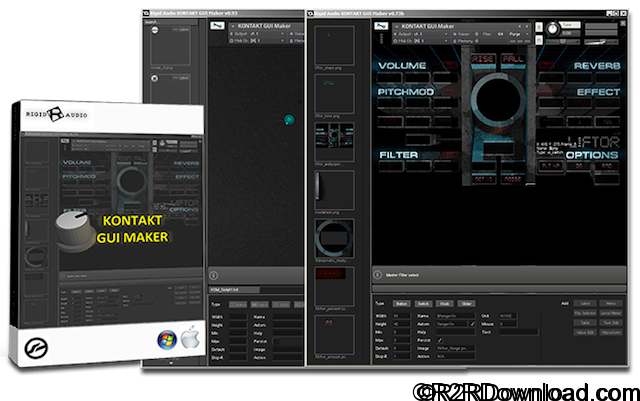Viewport: 640px width, 401px height.
Task: Select previous instrument arrow in front window header
Action: click(520, 26)
